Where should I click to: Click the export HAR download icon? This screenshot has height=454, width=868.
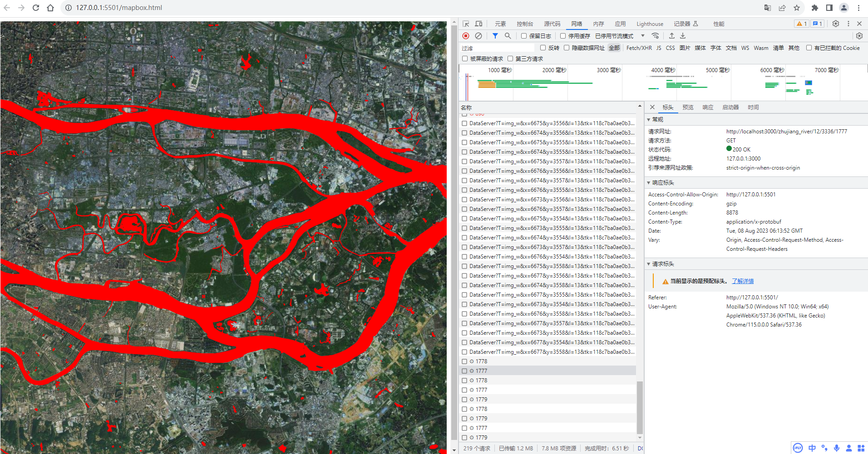pos(683,36)
